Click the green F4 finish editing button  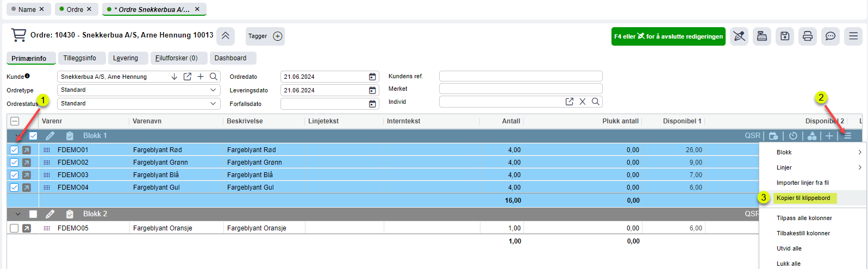pyautogui.click(x=668, y=36)
